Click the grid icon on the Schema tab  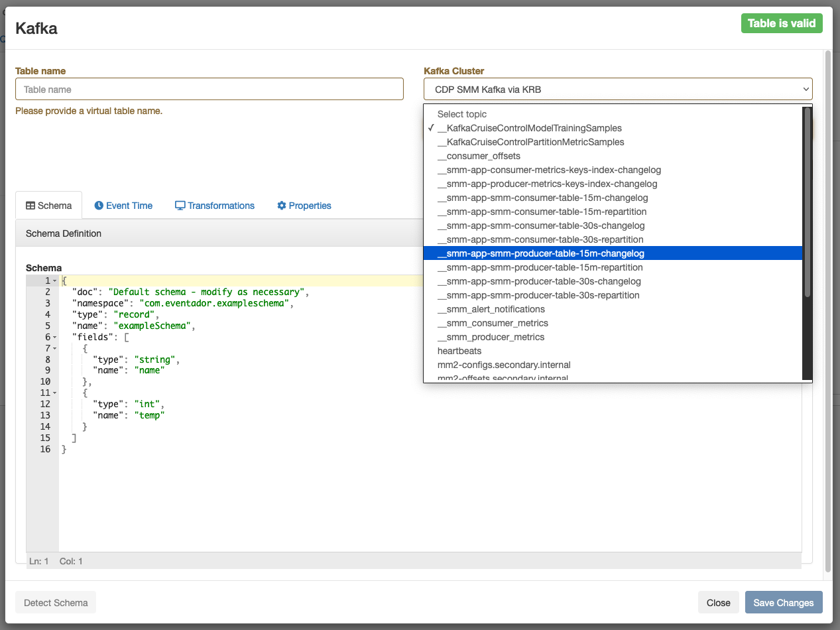click(30, 206)
